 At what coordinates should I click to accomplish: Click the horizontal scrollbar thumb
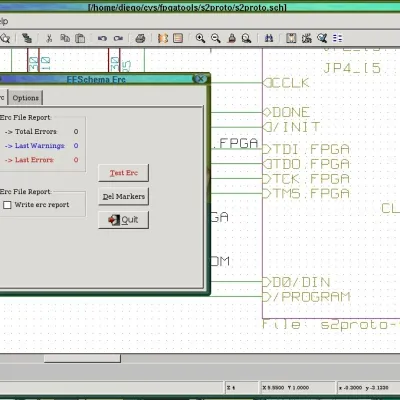[x=82, y=358]
